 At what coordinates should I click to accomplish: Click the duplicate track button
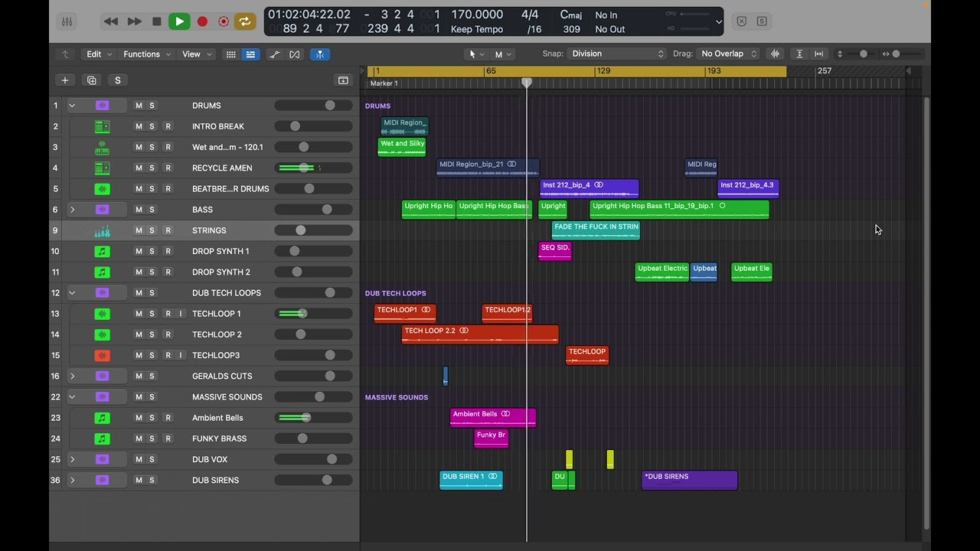click(x=92, y=80)
